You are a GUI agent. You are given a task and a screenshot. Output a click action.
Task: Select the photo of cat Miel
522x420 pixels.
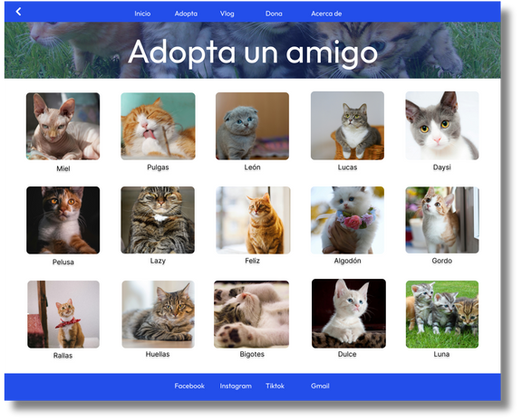(63, 127)
